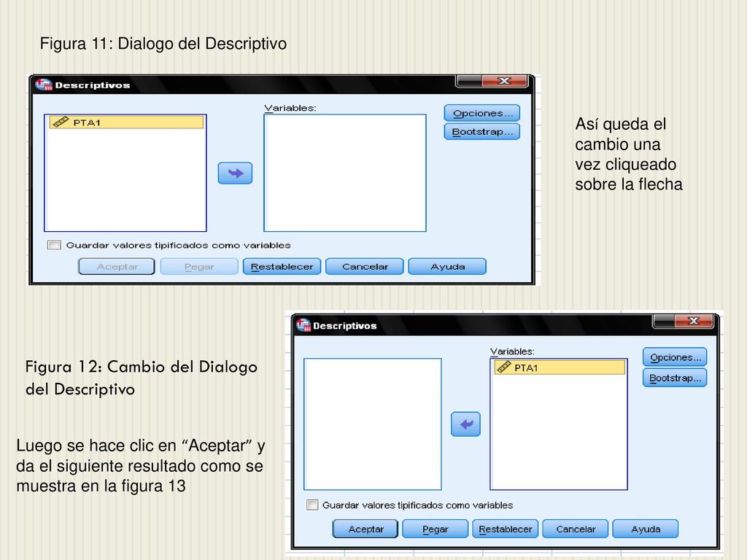This screenshot has width=747, height=560.
Task: Click the 'Variables:' label in upper dialog
Action: pos(290,108)
